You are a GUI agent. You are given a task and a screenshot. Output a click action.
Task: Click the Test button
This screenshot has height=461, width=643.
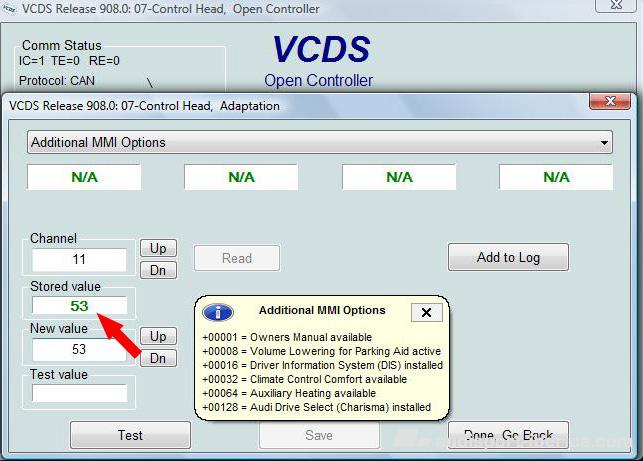pyautogui.click(x=130, y=435)
